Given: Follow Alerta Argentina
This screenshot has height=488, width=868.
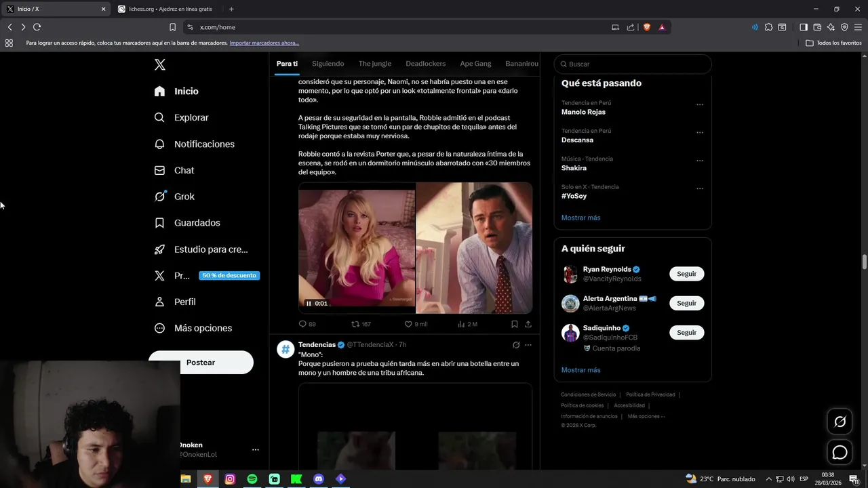Looking at the screenshot, I should coord(686,303).
